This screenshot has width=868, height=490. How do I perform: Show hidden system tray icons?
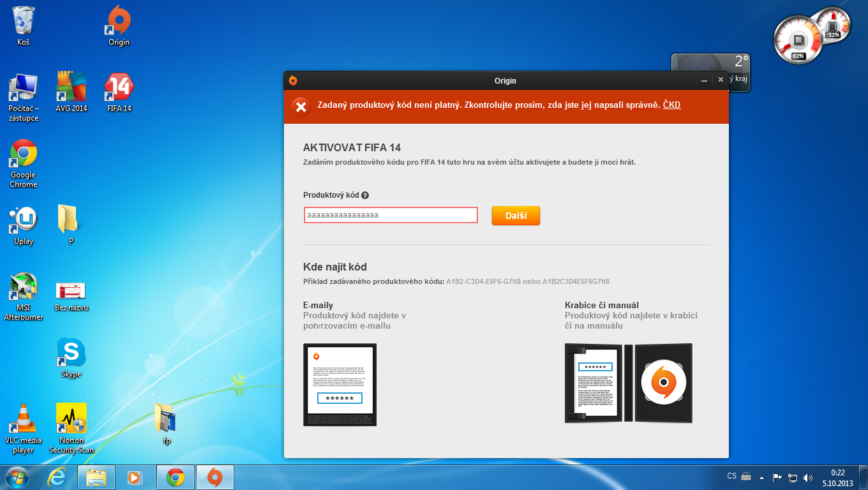click(761, 477)
